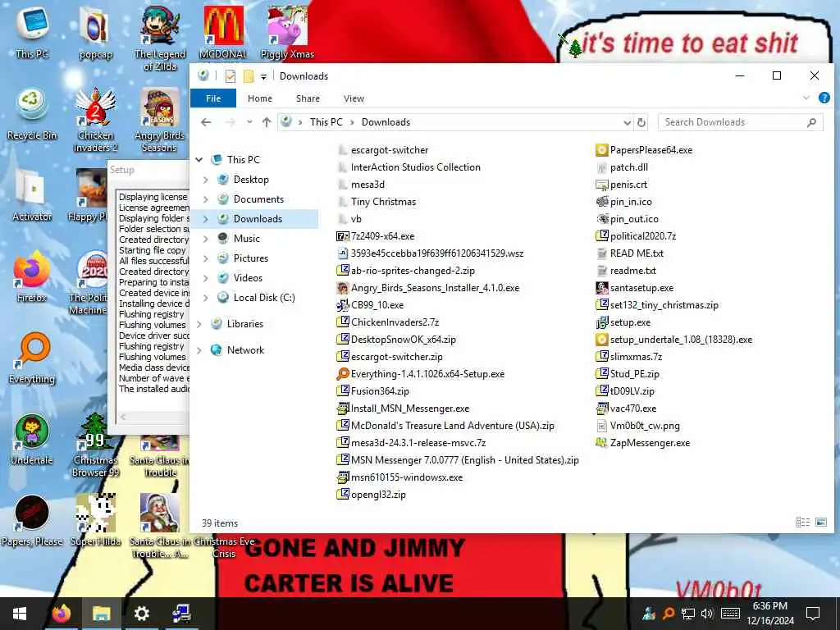Open the View ribbon tab
Viewport: 840px width, 630px height.
point(354,98)
